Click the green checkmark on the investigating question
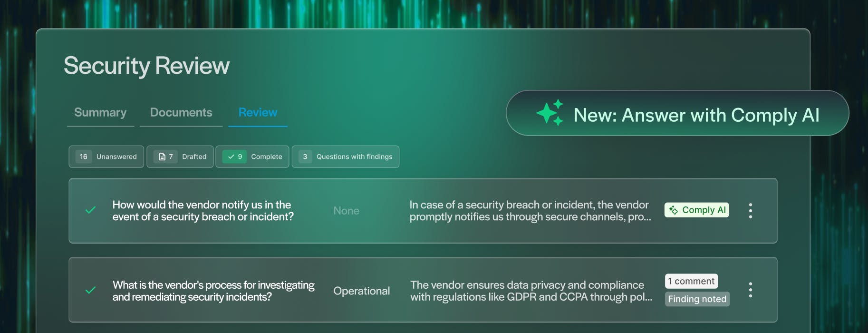Image resolution: width=868 pixels, height=333 pixels. [90, 290]
